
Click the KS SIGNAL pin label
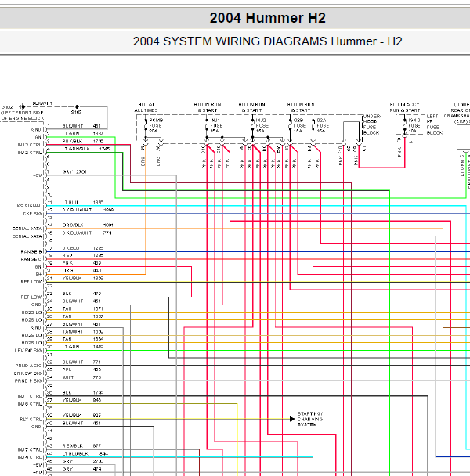point(30,206)
